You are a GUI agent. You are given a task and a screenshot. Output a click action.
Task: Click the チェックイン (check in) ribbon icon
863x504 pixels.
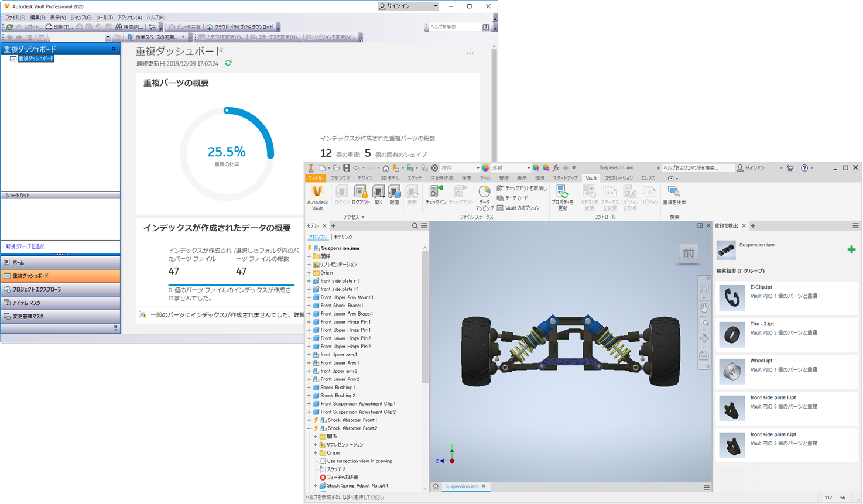coord(436,195)
